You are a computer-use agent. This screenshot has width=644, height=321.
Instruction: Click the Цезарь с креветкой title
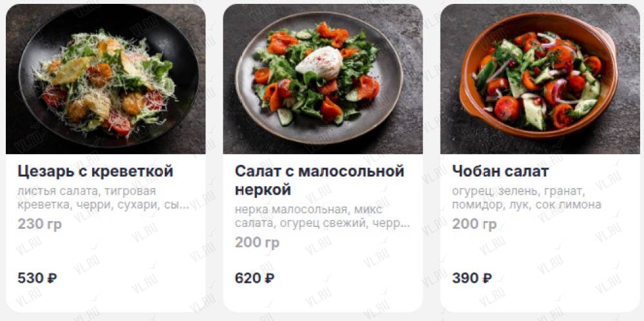pyautogui.click(x=95, y=171)
